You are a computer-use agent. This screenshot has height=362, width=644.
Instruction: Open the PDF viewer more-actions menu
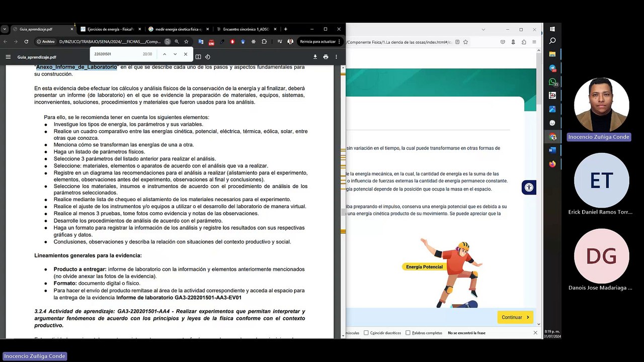[x=336, y=57]
